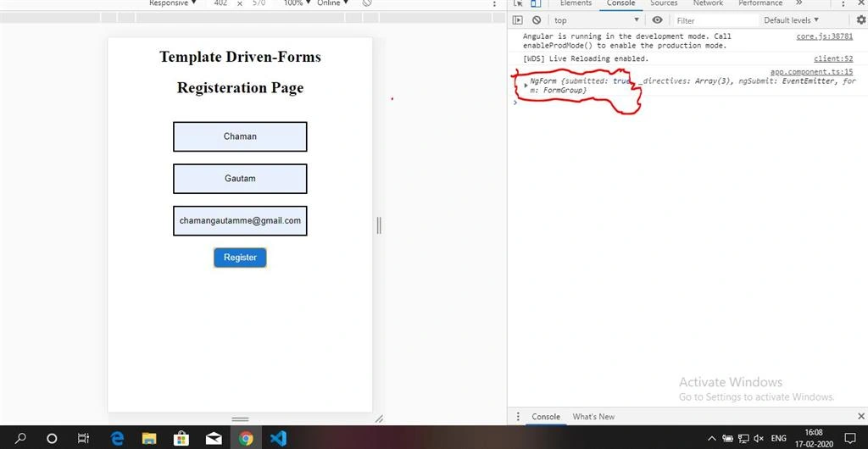This screenshot has width=868, height=449.
Task: Show the console sidebar
Action: coord(518,20)
